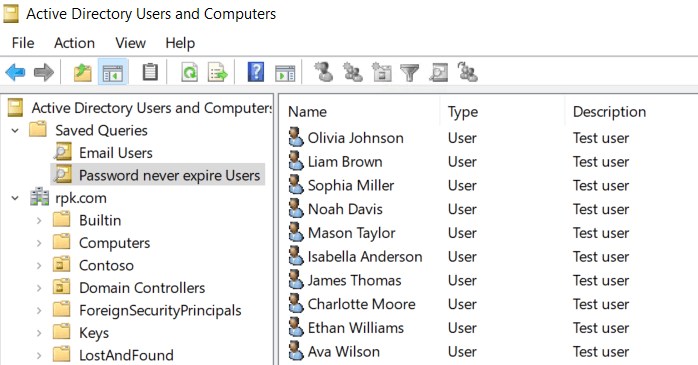Viewport: 698px width, 365px height.
Task: Click Mason Taylor's user icon
Action: [x=296, y=232]
